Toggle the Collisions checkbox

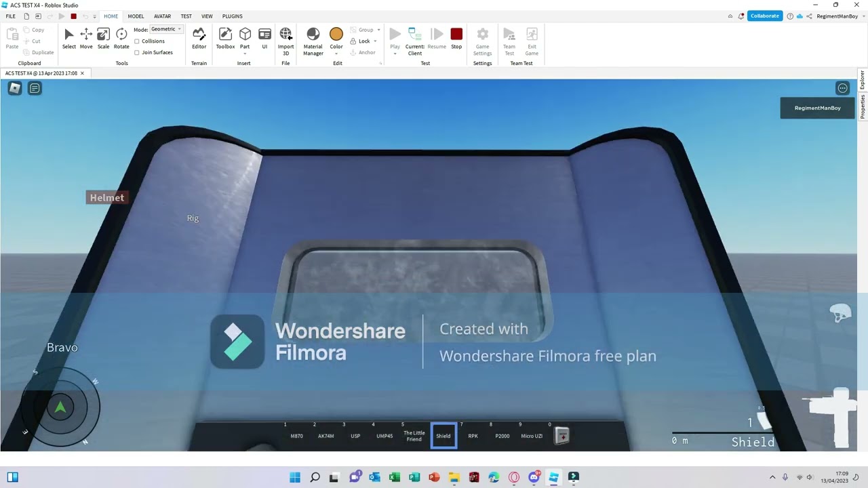click(137, 41)
